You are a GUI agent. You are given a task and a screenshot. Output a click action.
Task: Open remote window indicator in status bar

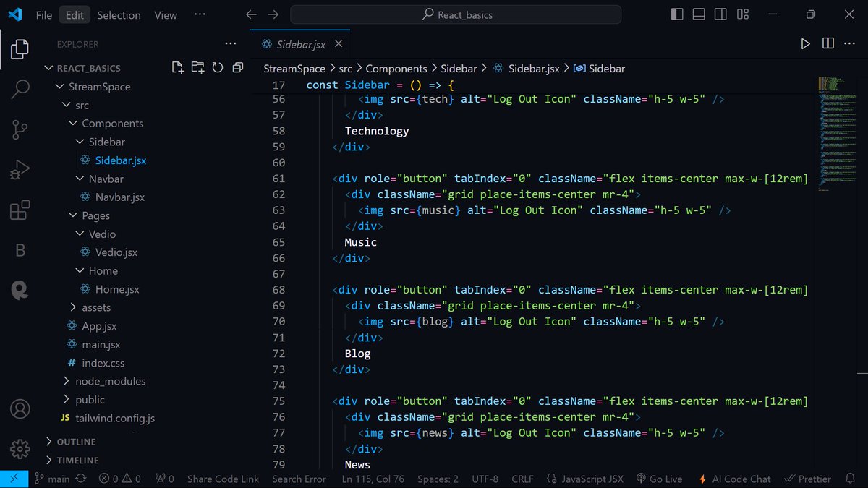[14, 479]
